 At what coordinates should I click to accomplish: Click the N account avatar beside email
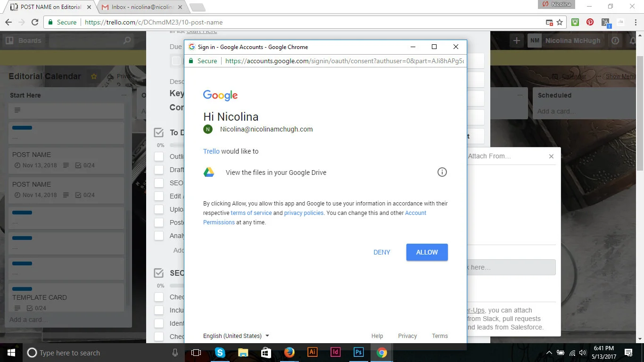point(208,129)
